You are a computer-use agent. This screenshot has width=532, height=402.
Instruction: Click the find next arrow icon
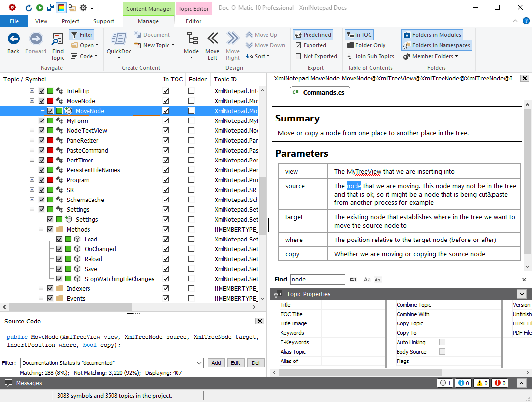click(x=353, y=280)
